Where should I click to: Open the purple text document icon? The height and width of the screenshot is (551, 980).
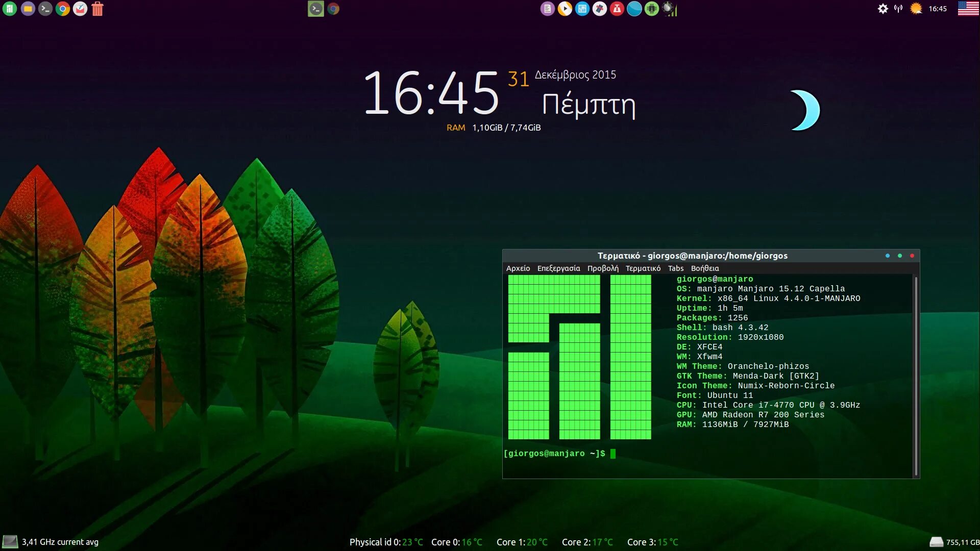(547, 9)
